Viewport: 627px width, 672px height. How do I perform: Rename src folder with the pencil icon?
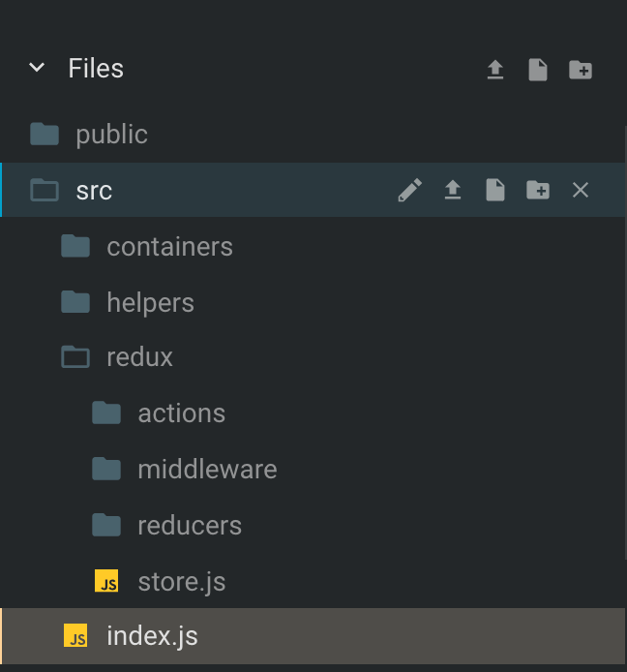pos(410,190)
